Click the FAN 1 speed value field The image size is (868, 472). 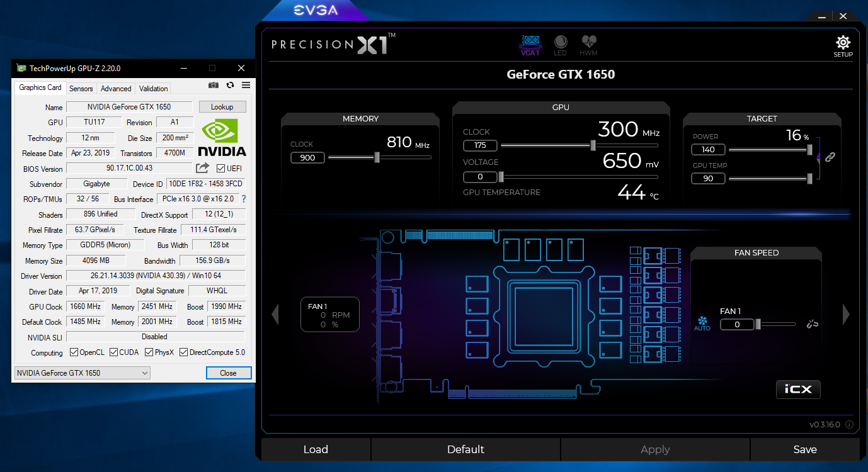point(736,325)
